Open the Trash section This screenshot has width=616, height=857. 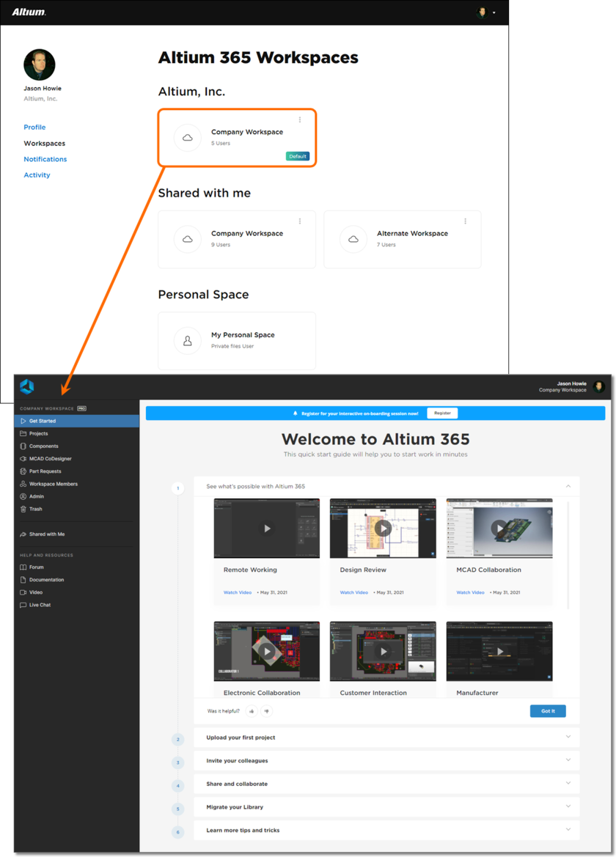pyautogui.click(x=34, y=509)
